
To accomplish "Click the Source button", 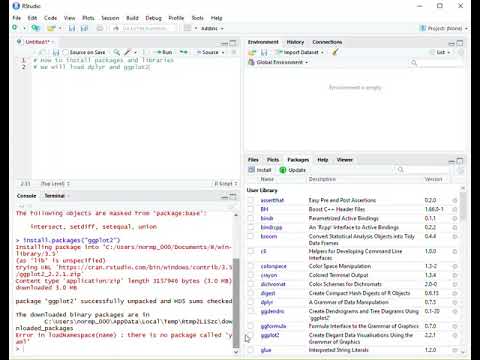I will tap(207, 52).
